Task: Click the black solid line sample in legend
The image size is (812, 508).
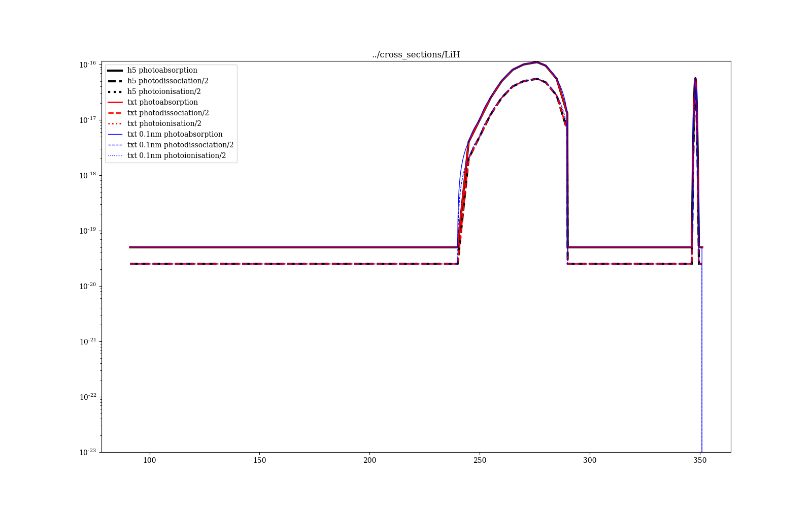Action: [115, 70]
